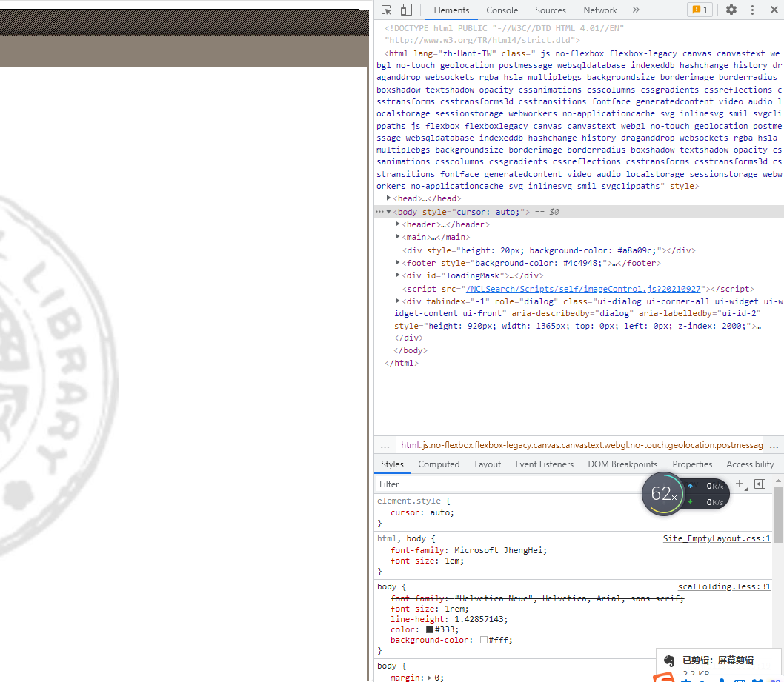
Task: Toggle the device toolbar icon
Action: (x=406, y=10)
